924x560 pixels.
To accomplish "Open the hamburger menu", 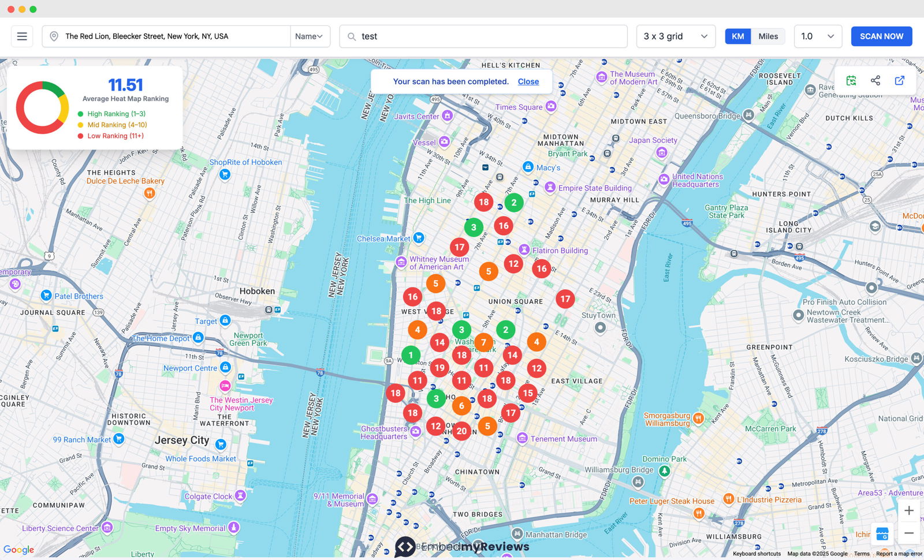I will (22, 36).
